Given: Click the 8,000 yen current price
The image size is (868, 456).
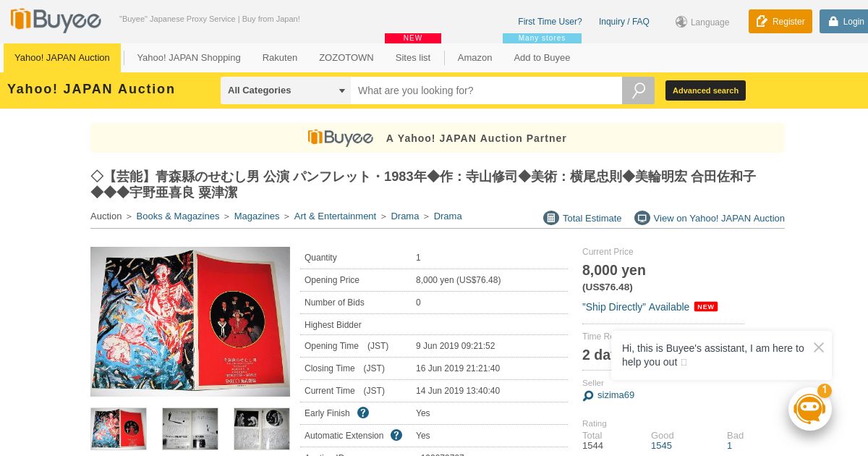Looking at the screenshot, I should pyautogui.click(x=614, y=270).
